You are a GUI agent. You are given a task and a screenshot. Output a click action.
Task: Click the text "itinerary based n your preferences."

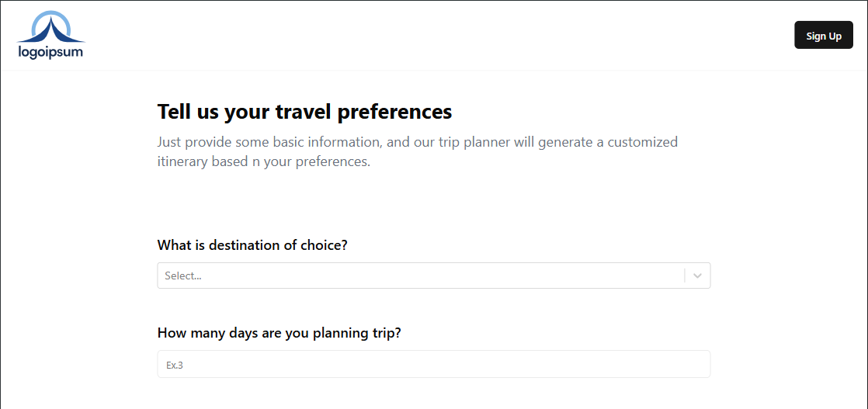point(263,163)
